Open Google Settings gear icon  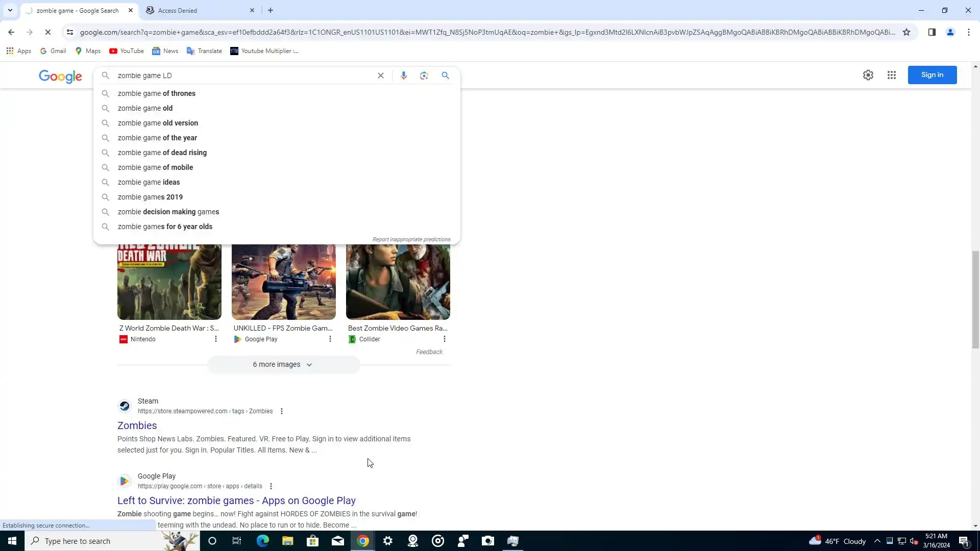(x=868, y=75)
